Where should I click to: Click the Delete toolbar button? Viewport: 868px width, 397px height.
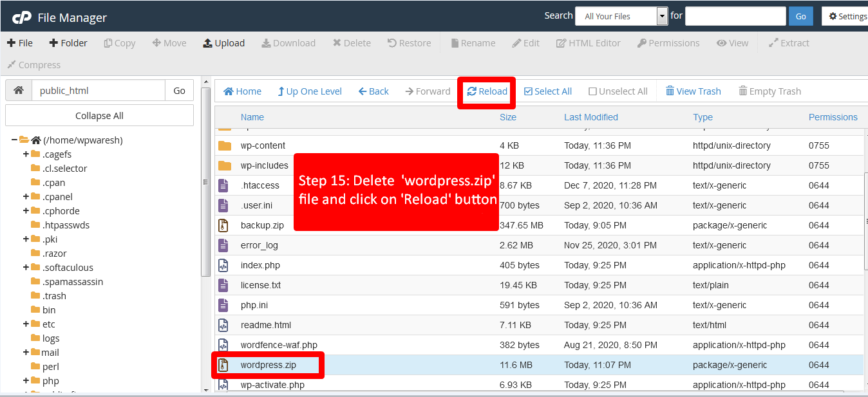[352, 43]
